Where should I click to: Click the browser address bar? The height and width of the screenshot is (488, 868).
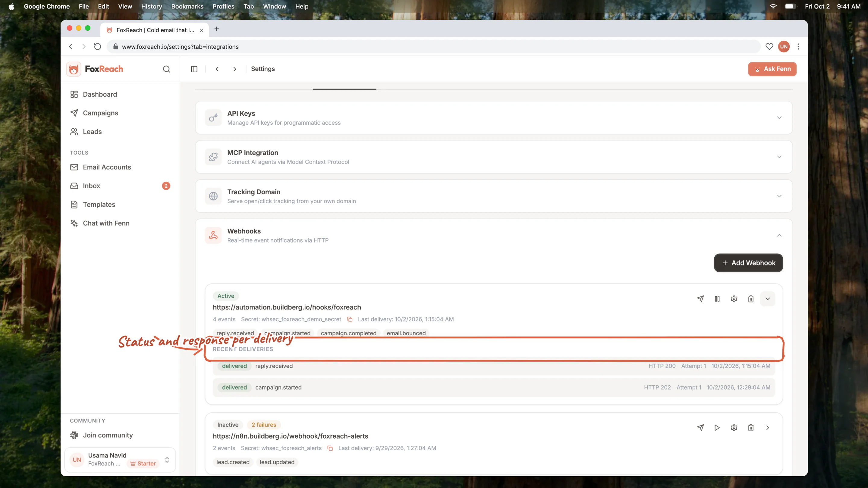pos(433,46)
